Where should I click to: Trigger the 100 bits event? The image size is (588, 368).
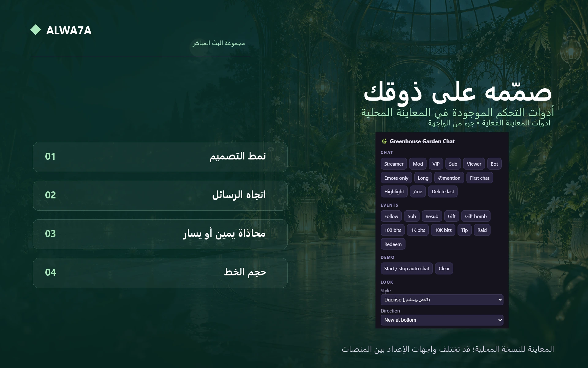(x=393, y=230)
